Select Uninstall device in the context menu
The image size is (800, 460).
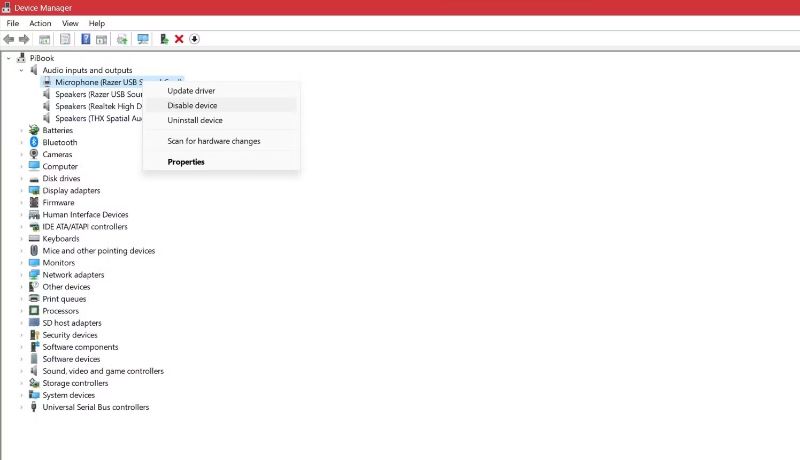(194, 120)
